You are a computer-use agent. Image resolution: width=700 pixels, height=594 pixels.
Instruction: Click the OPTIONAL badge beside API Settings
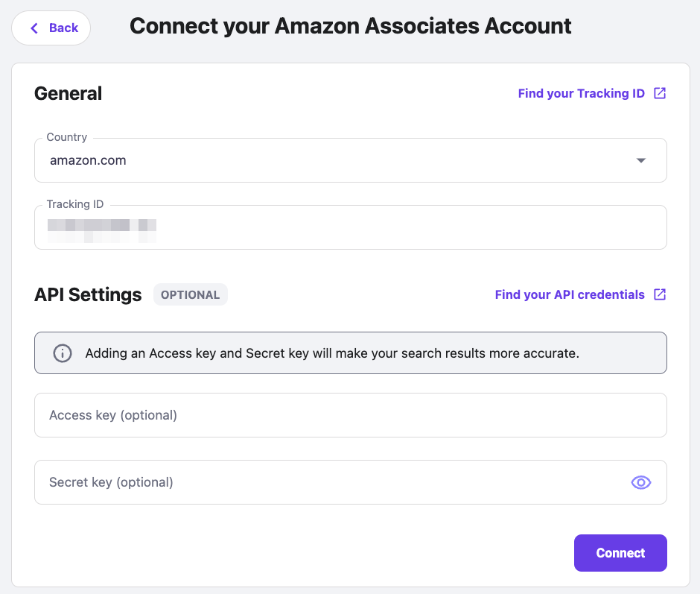coord(190,294)
